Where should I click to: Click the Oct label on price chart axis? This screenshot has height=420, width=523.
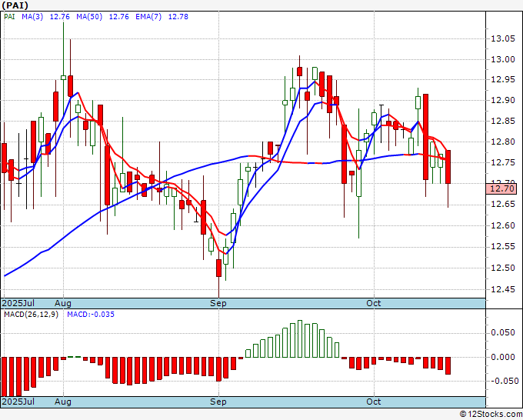click(374, 303)
